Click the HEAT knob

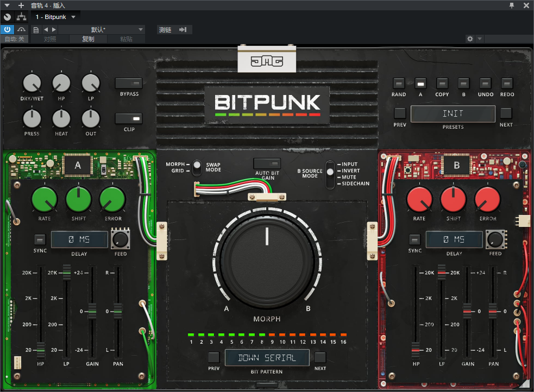click(61, 119)
